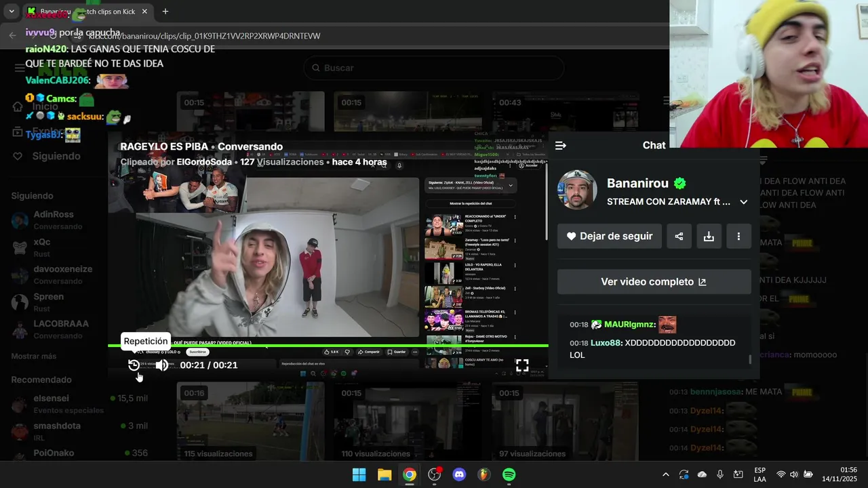Image resolution: width=868 pixels, height=488 pixels.
Task: Click the verified badge next to Bananirou
Action: coord(680,184)
